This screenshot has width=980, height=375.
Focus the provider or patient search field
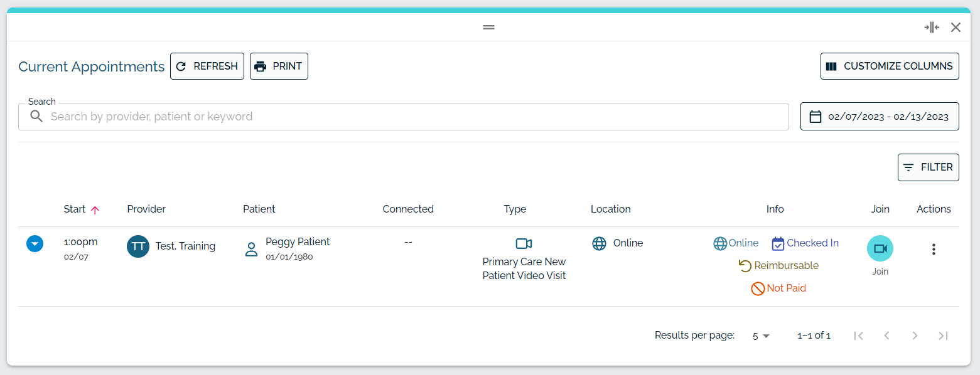[403, 117]
